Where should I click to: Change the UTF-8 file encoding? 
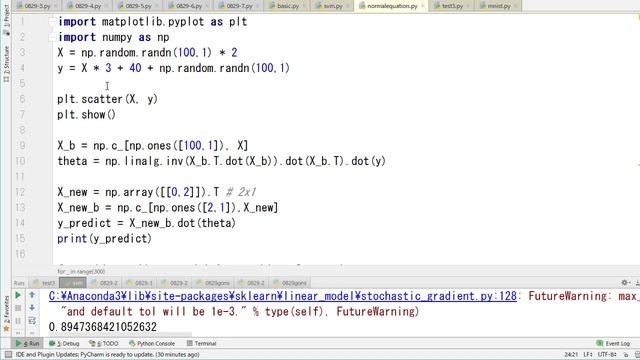pyautogui.click(x=607, y=355)
